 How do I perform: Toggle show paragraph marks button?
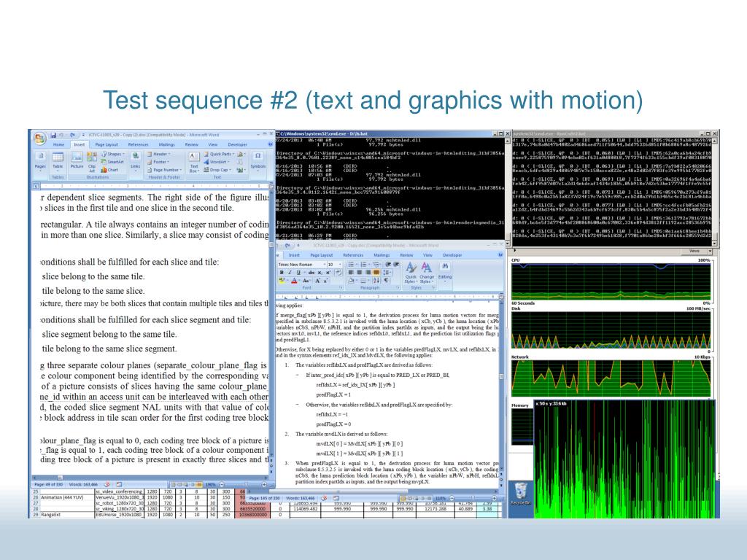point(386,281)
